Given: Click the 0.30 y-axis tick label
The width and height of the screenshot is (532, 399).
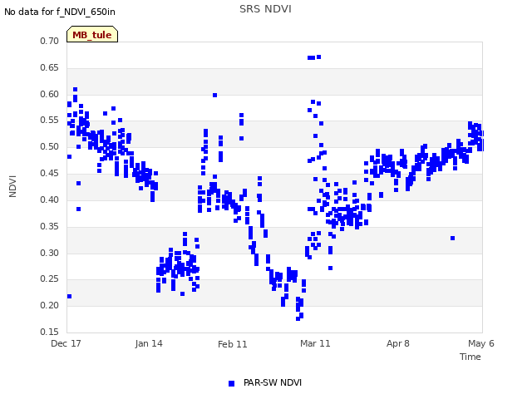Looking at the screenshot, I should click(50, 253).
